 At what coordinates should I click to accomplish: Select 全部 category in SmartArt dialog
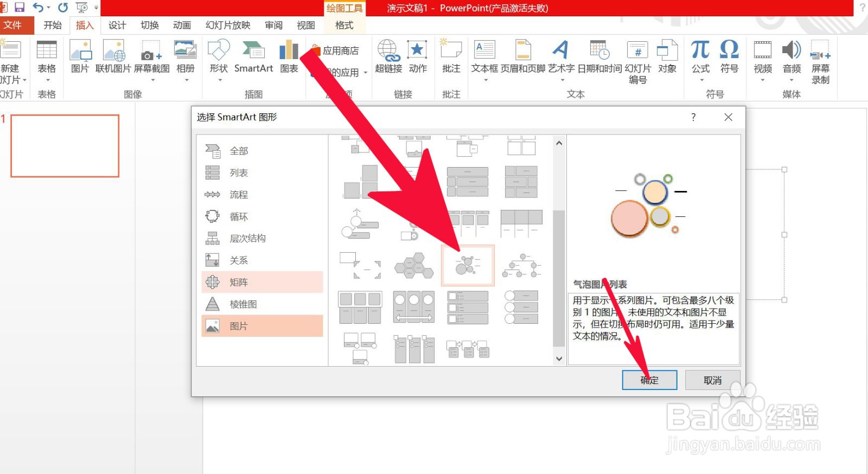tap(262, 151)
